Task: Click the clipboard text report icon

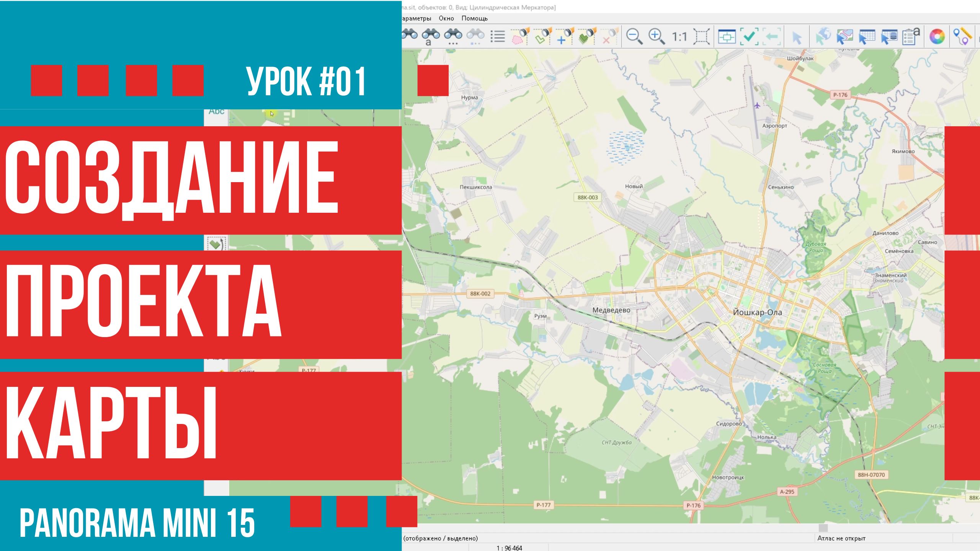Action: coord(911,37)
